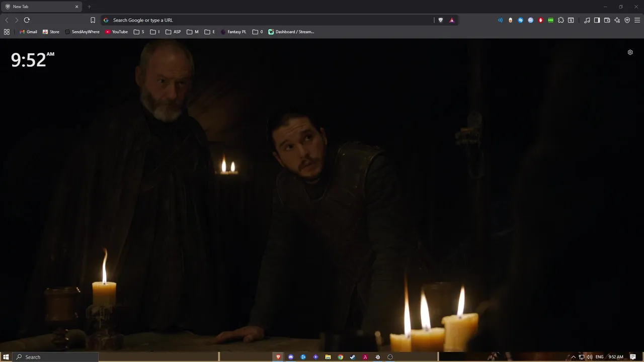Open the Dashboard / Stream bookmark

pos(291,32)
